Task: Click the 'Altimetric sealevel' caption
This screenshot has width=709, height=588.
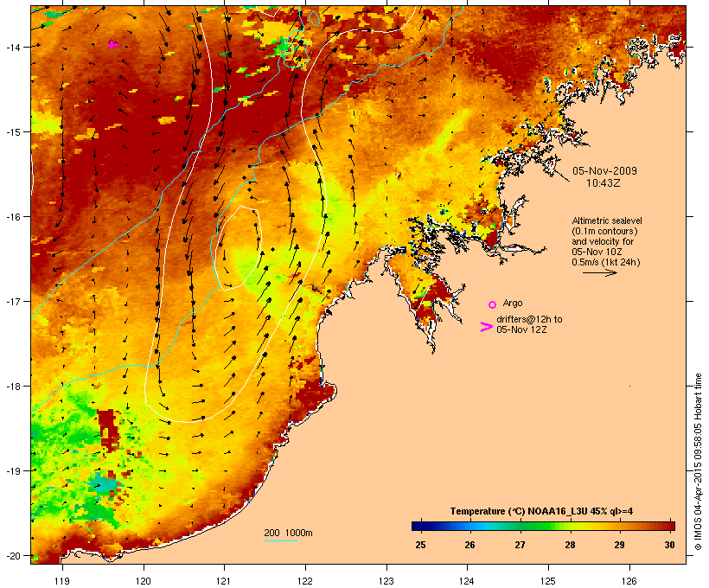Action: tap(607, 220)
